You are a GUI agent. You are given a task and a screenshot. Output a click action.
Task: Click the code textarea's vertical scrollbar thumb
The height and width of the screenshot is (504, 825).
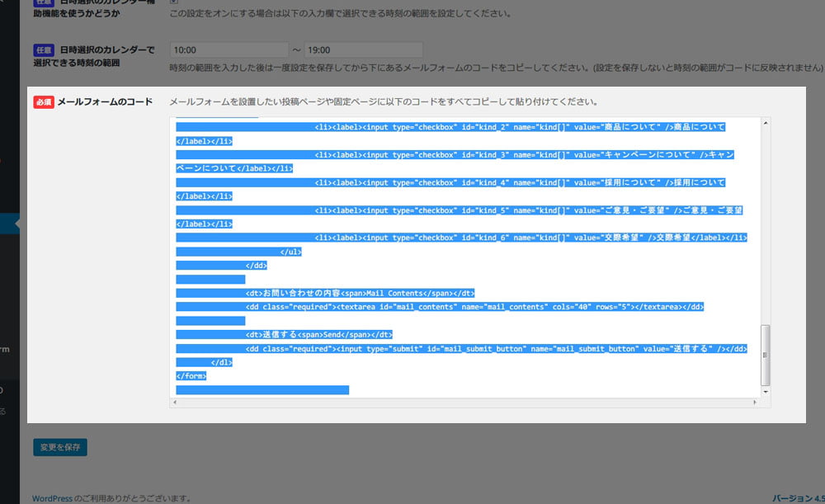pyautogui.click(x=765, y=356)
